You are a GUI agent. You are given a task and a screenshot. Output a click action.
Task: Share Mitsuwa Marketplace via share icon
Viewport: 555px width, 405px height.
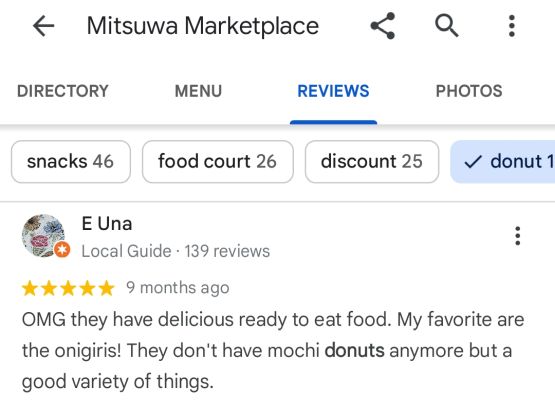click(383, 26)
